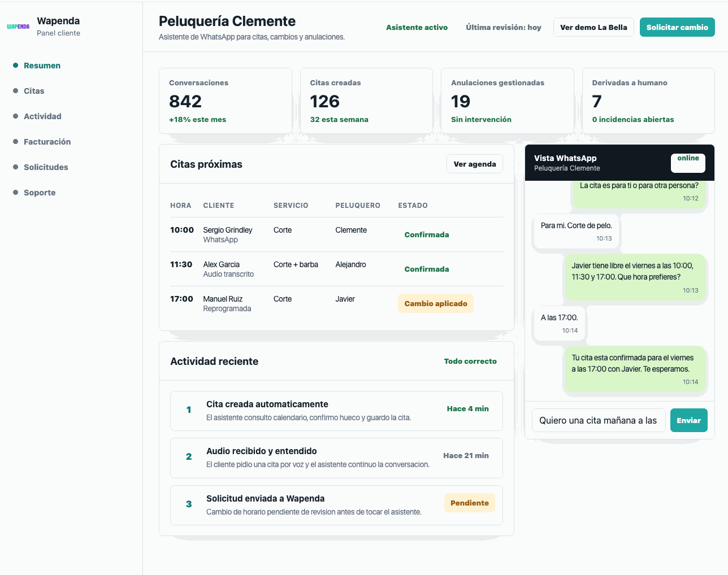Screen dimensions: 728x575
Task: Click Asistente activo status label
Action: tap(417, 27)
